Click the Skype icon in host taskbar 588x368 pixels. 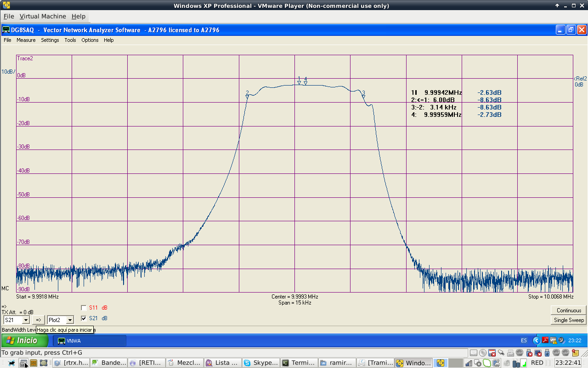(247, 363)
